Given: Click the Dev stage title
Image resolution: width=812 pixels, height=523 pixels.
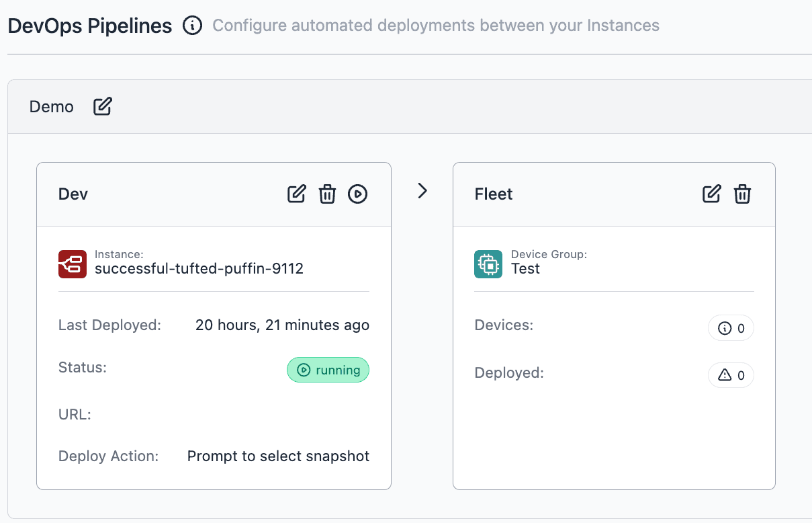Looking at the screenshot, I should click(73, 194).
